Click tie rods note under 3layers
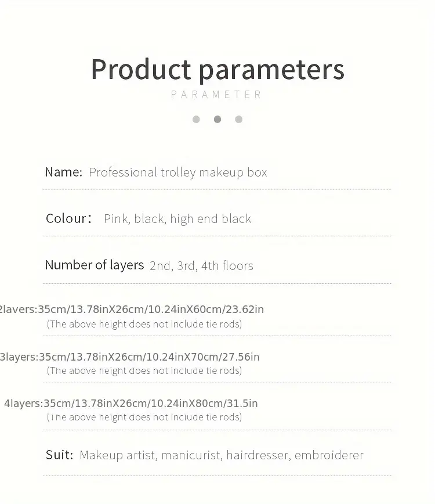The image size is (435, 504). point(144,370)
